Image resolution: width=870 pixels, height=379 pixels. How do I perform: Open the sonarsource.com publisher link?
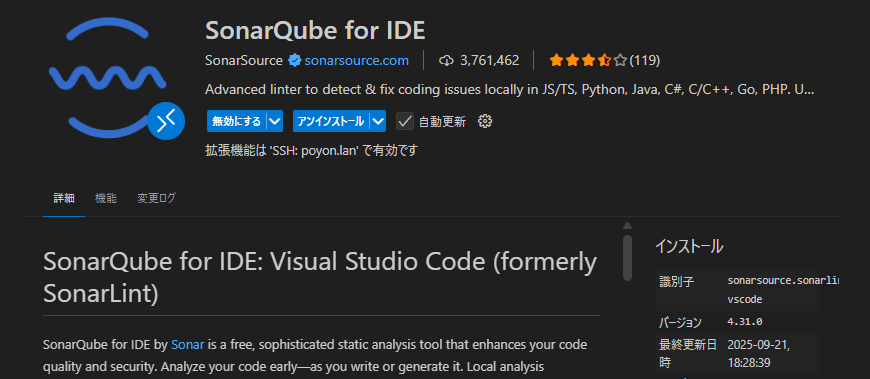coord(356,60)
